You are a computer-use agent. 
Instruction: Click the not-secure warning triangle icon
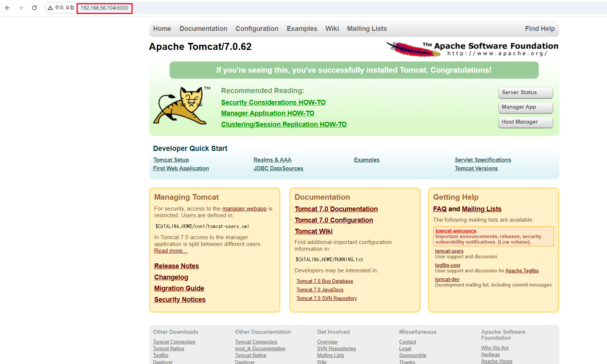coord(50,8)
